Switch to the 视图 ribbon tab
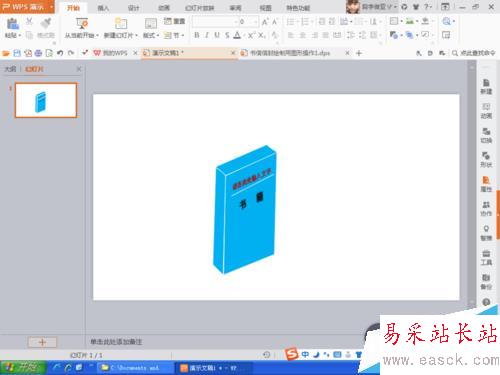Viewport: 500px width, 375px height. tap(266, 8)
